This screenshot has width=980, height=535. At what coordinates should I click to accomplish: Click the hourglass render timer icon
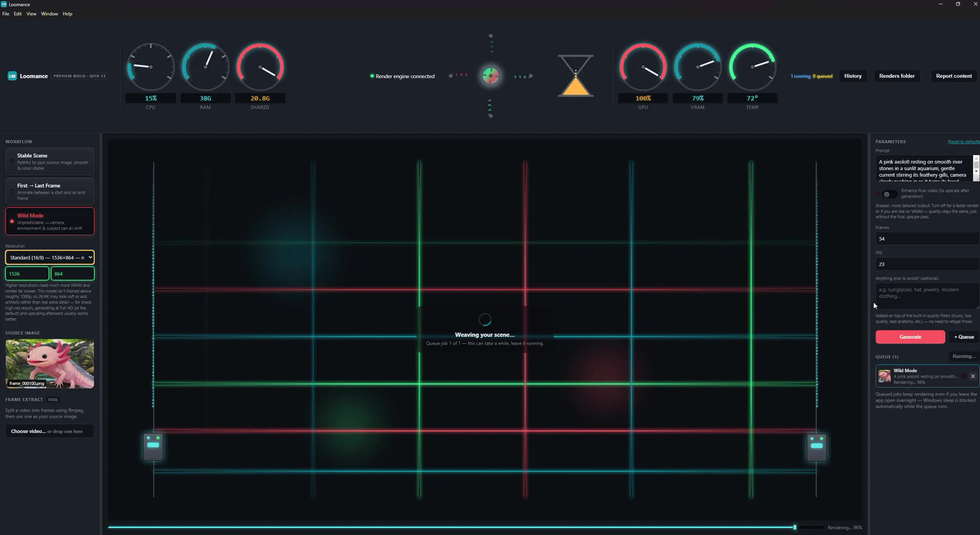(575, 75)
